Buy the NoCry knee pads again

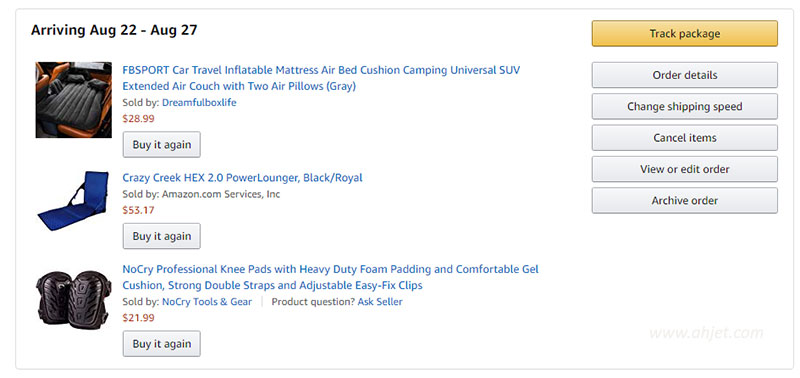click(162, 344)
